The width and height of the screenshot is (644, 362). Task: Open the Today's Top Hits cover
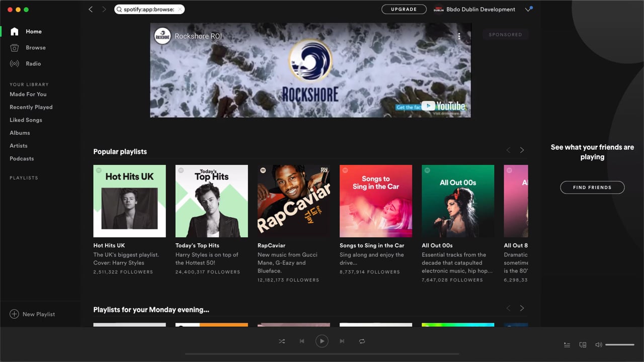point(211,201)
